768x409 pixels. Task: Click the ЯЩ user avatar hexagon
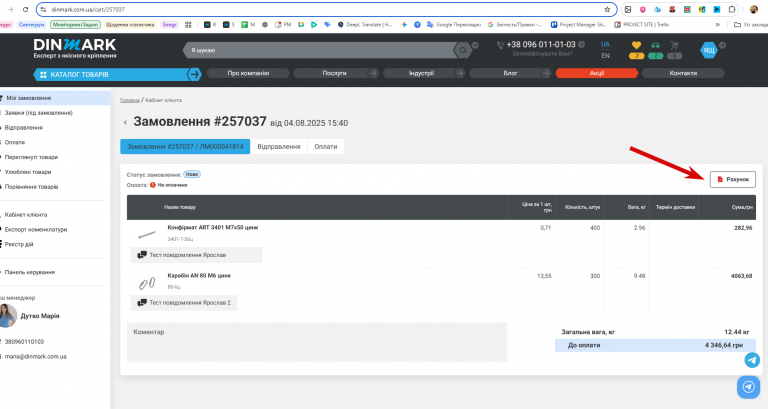pos(708,50)
